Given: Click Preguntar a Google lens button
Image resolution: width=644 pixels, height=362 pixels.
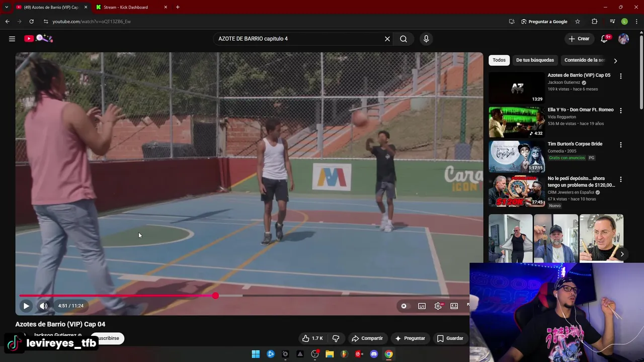Looking at the screenshot, I should point(544,22).
